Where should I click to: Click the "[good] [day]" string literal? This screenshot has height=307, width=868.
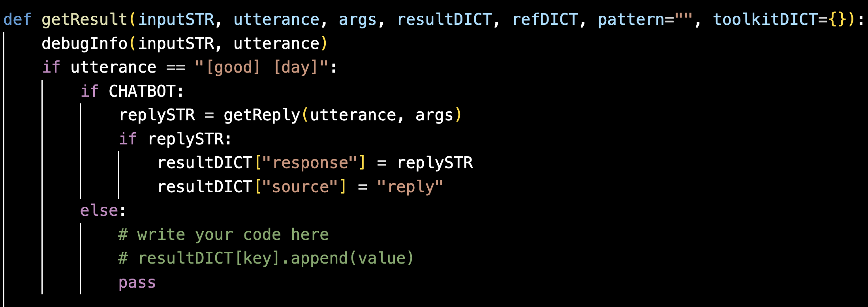(x=261, y=67)
